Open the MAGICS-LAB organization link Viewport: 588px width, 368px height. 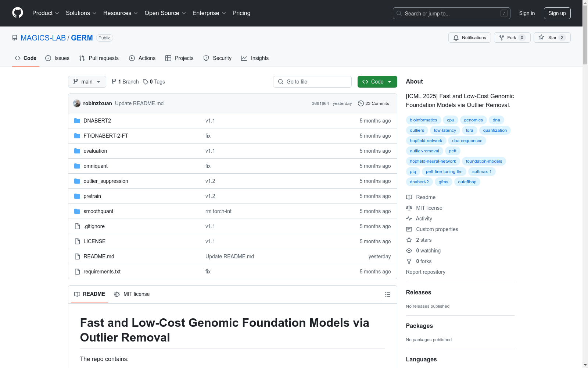43,38
